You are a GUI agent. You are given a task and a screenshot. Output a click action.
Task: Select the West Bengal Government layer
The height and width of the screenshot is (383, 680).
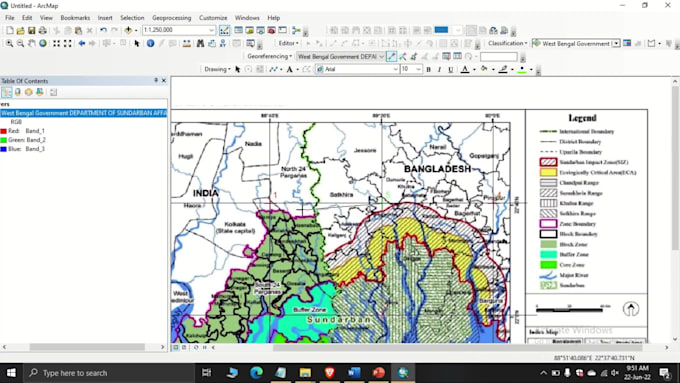(84, 113)
